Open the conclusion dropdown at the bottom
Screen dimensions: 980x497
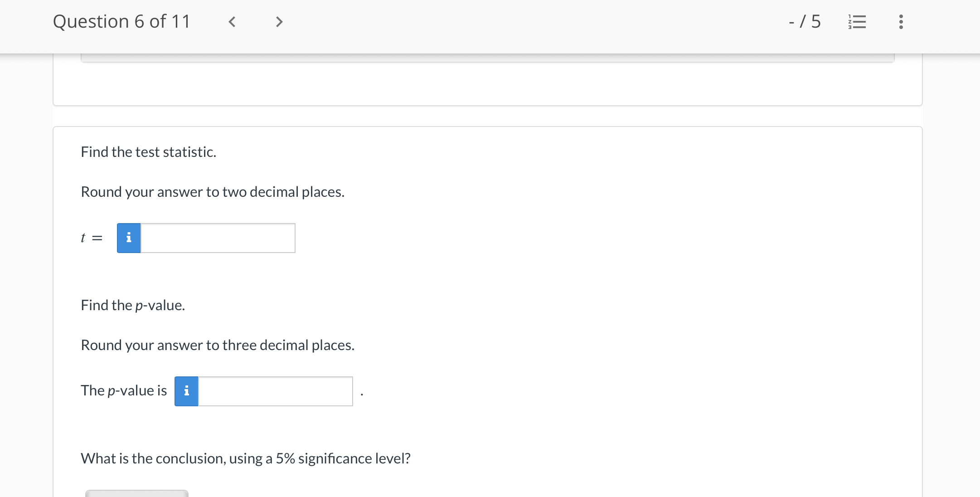136,493
